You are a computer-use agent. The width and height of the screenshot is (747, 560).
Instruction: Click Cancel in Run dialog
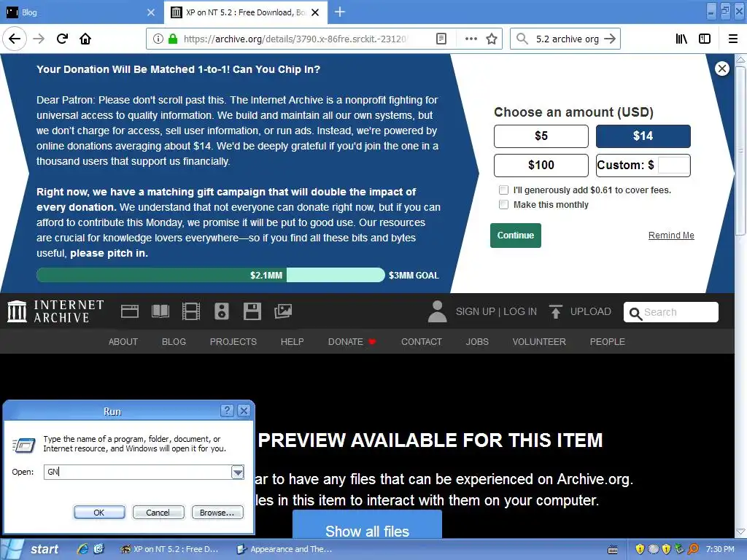tap(158, 513)
